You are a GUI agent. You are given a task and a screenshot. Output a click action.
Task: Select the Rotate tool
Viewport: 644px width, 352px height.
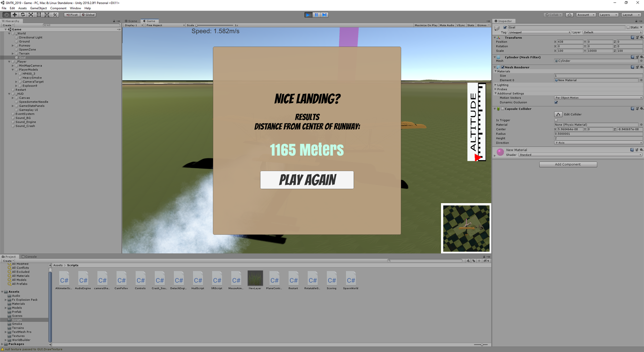(23, 15)
